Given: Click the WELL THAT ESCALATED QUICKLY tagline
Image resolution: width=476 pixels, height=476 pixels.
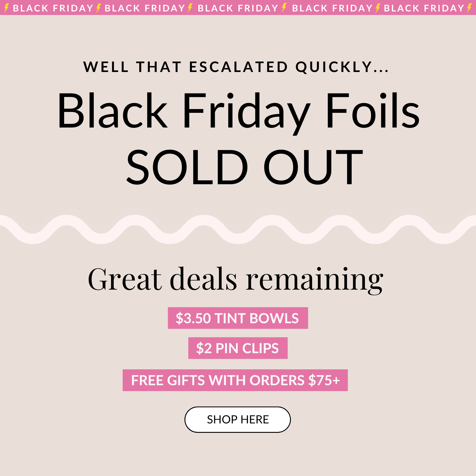Looking at the screenshot, I should [236, 67].
